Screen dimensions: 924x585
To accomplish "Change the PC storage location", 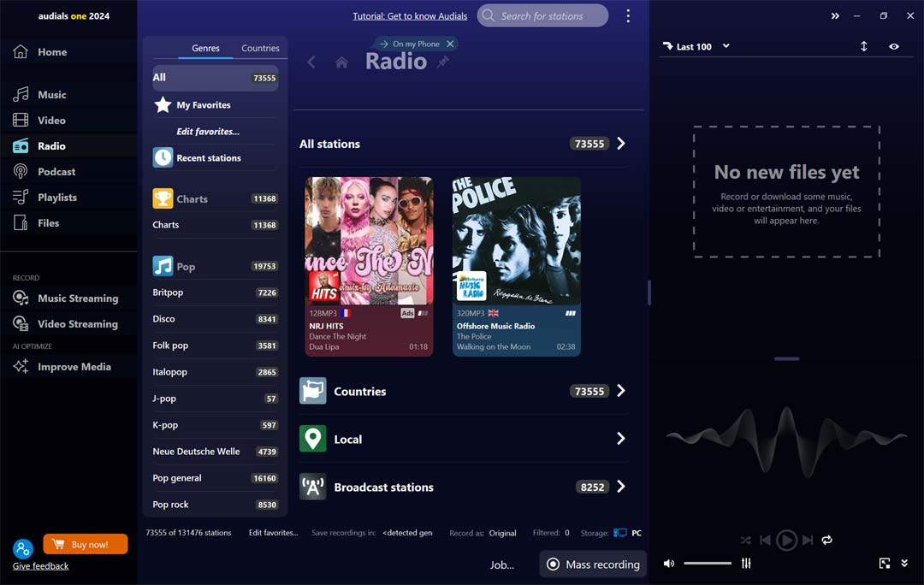I will [x=628, y=533].
